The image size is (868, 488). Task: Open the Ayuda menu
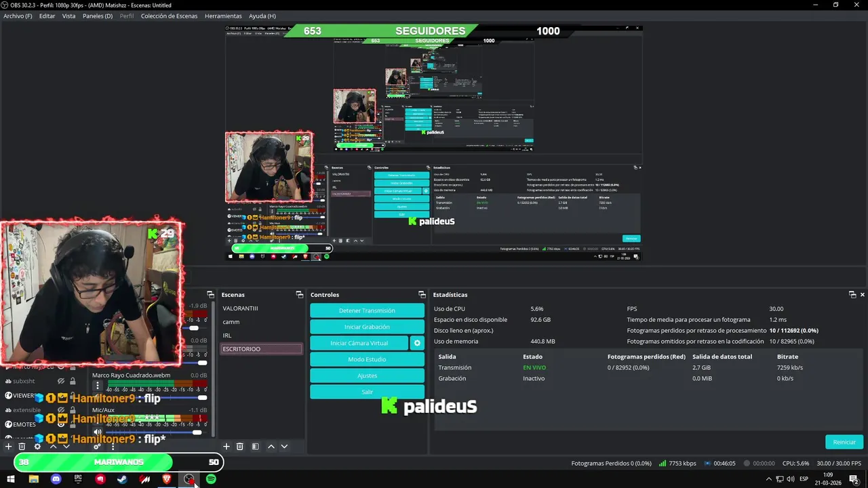(x=262, y=16)
